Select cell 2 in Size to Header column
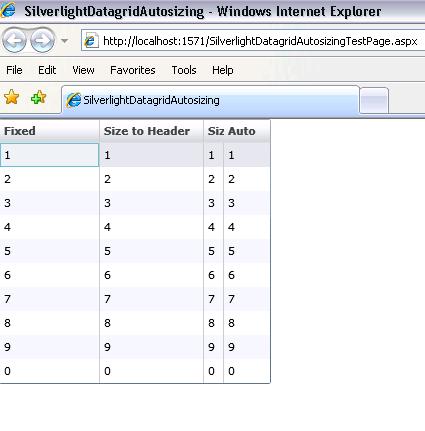This screenshot has height=431, width=425. point(151,179)
